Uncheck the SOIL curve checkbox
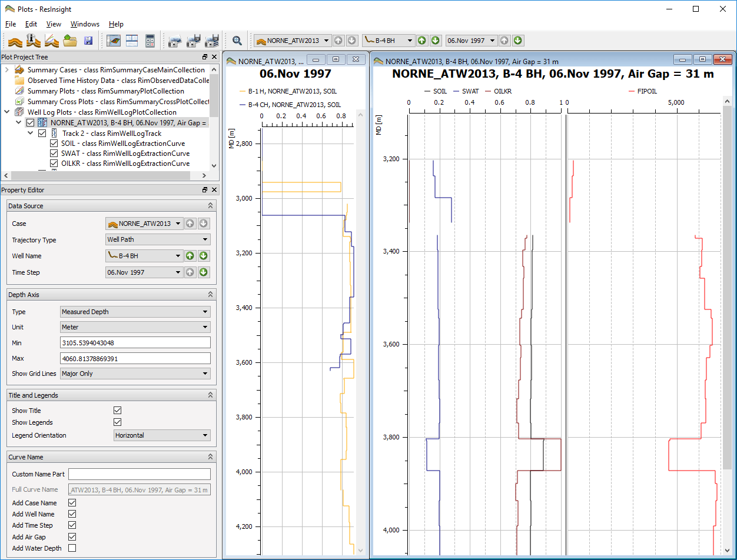This screenshot has width=737, height=560. pyautogui.click(x=54, y=144)
